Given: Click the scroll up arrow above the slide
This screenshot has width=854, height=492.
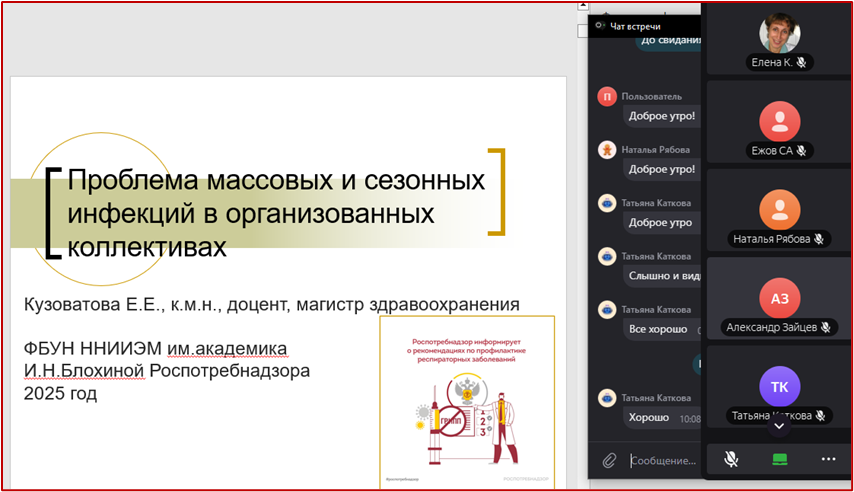Looking at the screenshot, I should point(582,7).
